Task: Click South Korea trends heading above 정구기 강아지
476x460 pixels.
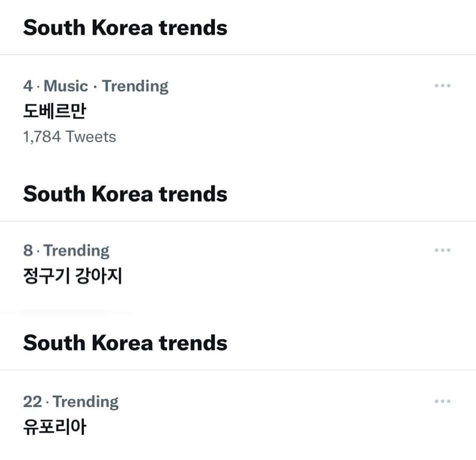Action: click(x=125, y=193)
